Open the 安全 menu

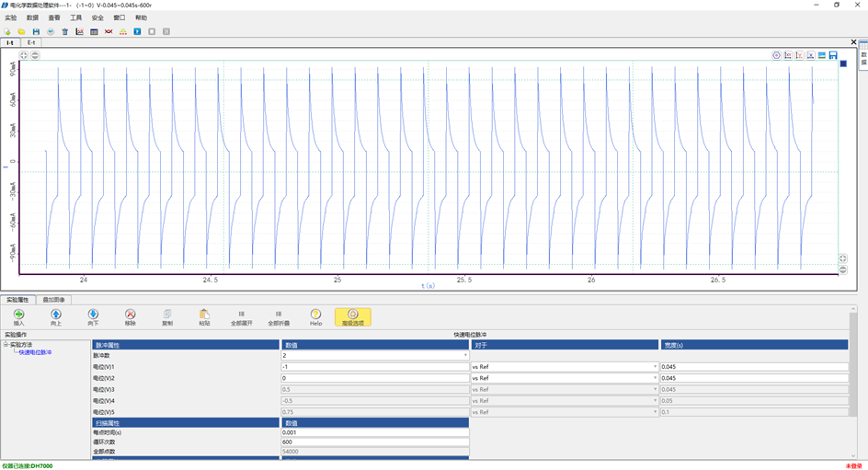(x=97, y=17)
